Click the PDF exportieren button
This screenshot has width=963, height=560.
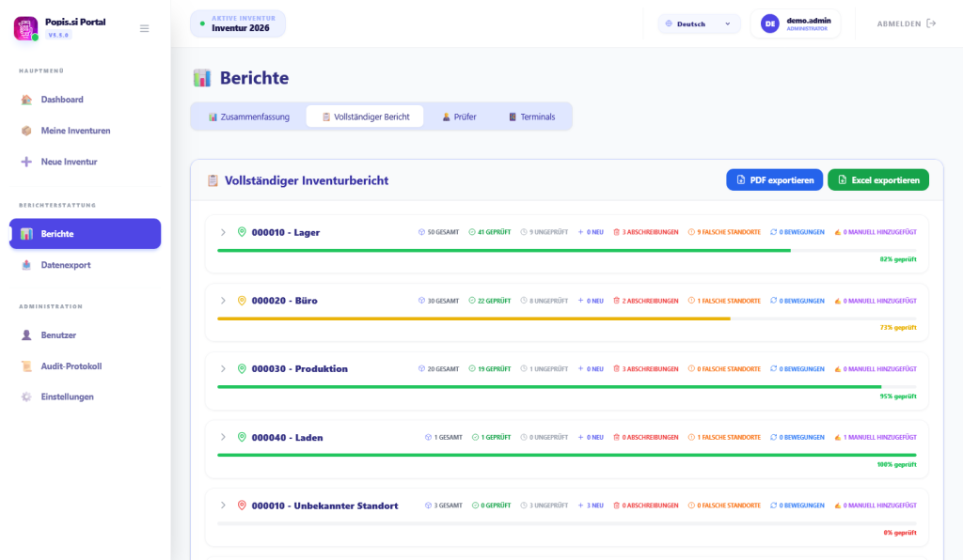[x=774, y=179]
